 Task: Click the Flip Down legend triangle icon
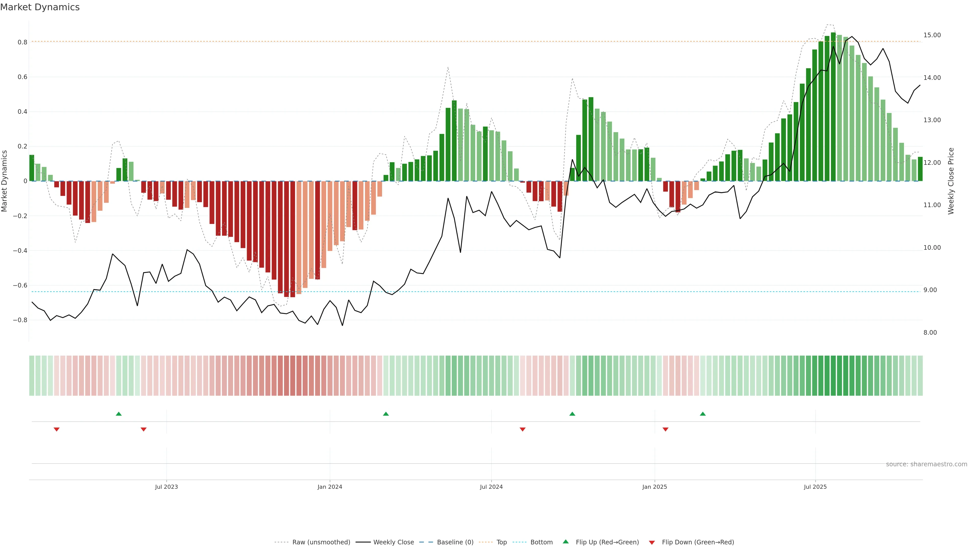coord(652,542)
